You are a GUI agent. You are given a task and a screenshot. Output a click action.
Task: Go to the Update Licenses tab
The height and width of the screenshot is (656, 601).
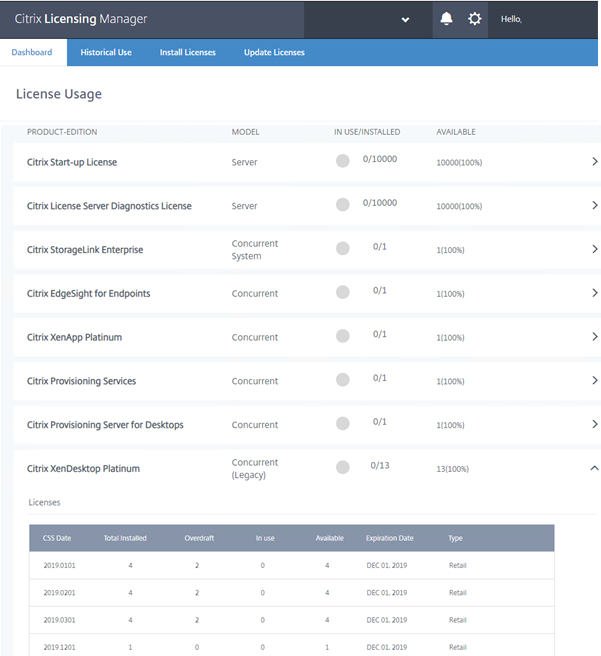point(274,52)
